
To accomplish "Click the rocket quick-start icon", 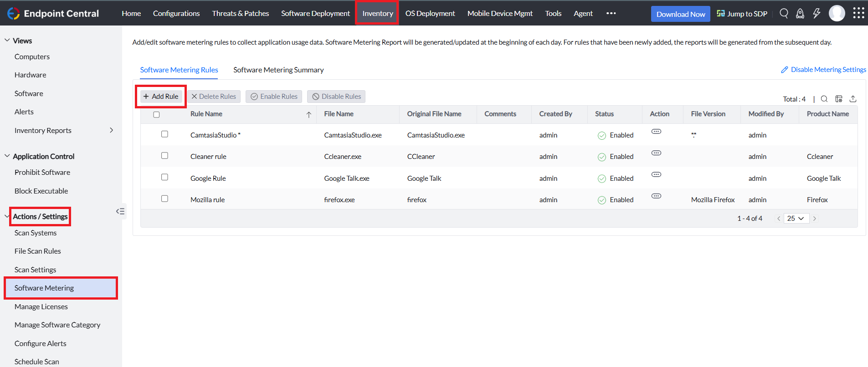I will click(x=800, y=14).
